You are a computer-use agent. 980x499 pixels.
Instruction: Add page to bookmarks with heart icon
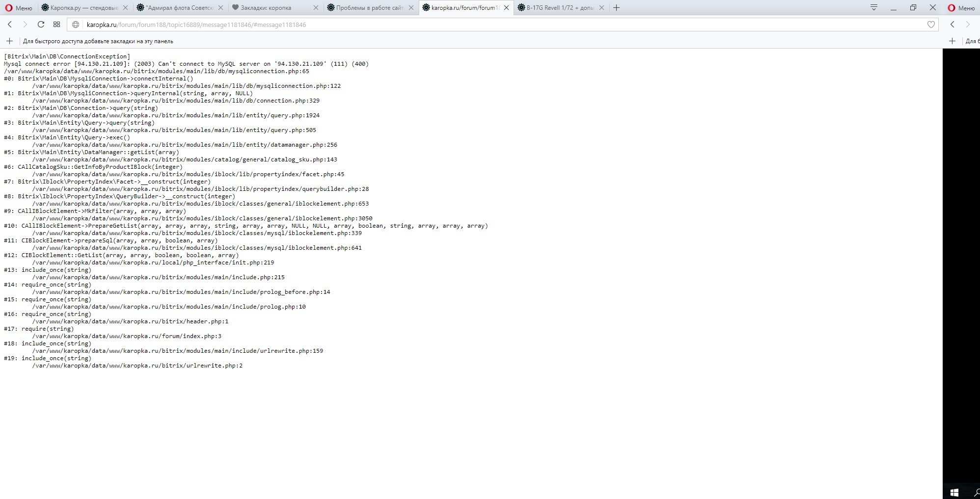tap(930, 25)
